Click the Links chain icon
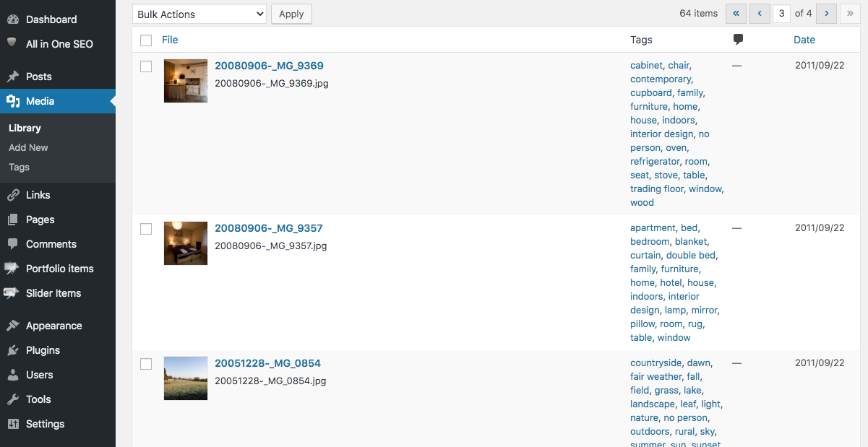The height and width of the screenshot is (447, 868). pos(12,195)
